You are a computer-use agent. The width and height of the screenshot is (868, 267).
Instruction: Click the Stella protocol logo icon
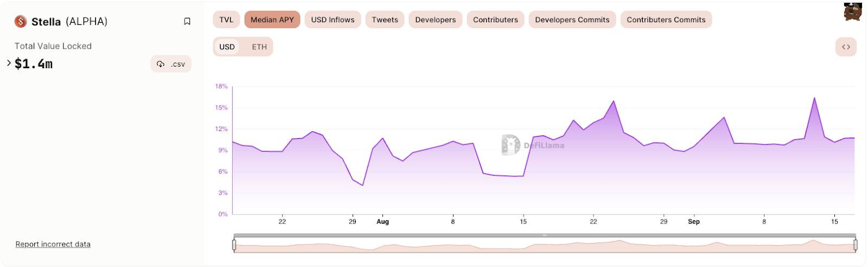point(21,21)
